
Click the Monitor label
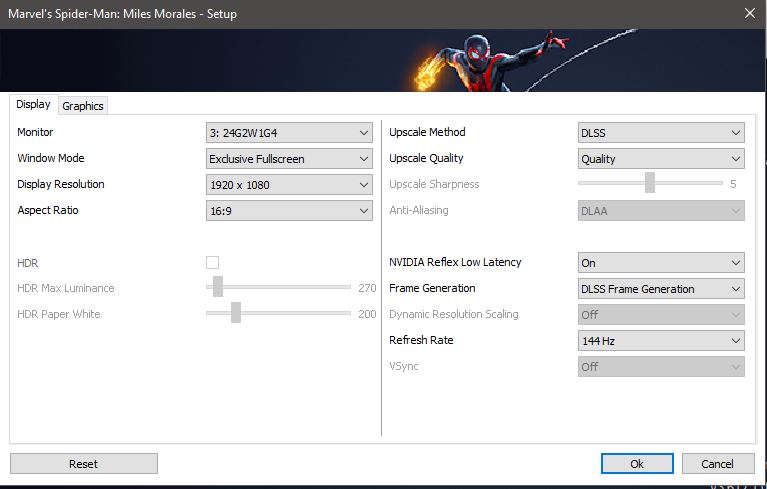pos(35,132)
